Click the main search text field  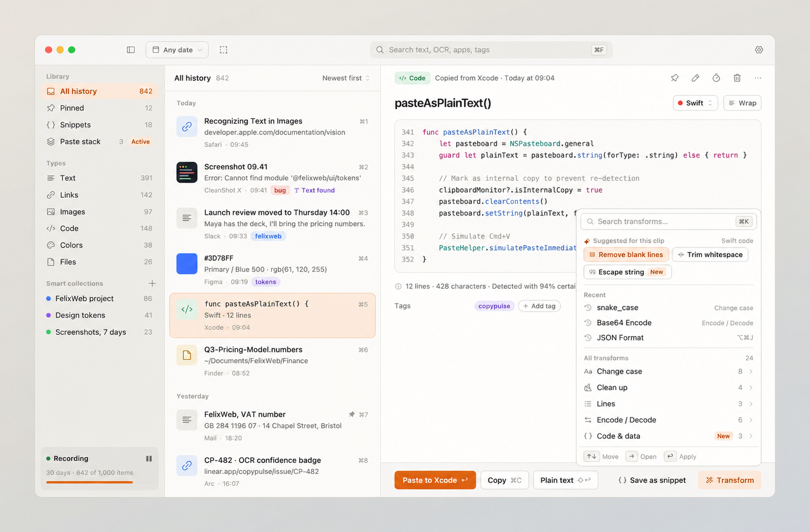(x=491, y=50)
